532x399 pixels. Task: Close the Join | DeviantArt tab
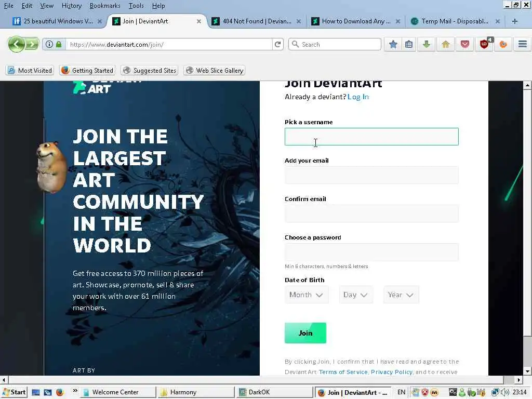[x=199, y=21]
